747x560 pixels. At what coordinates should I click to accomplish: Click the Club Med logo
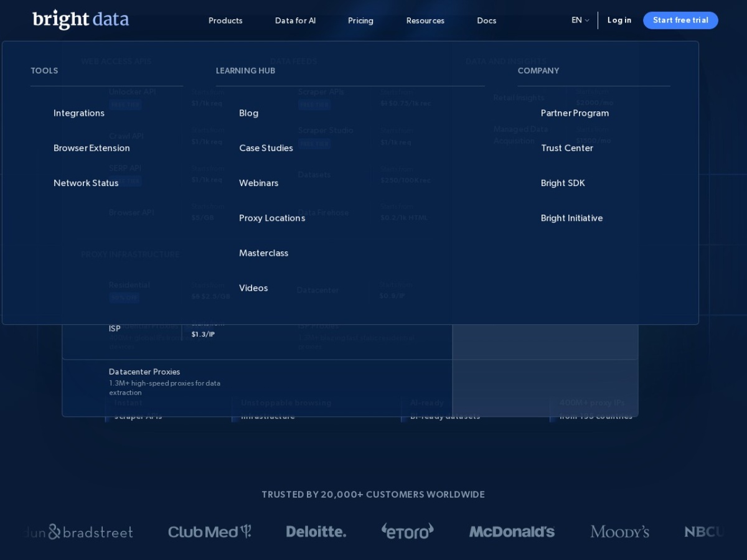[210, 532]
